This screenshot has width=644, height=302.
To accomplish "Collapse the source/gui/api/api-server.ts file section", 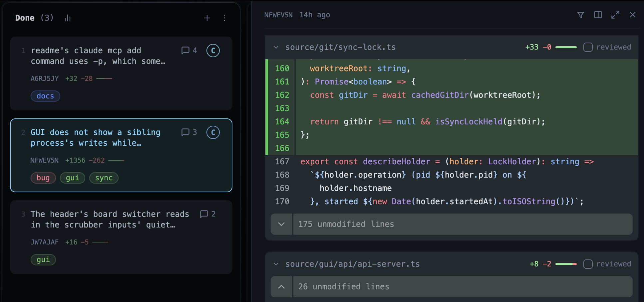I will (x=276, y=264).
